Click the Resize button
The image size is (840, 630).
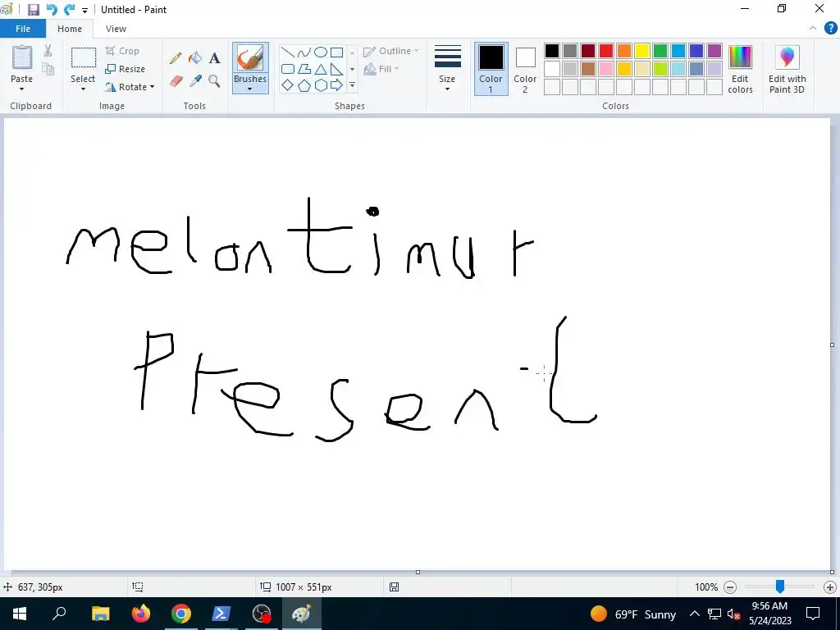click(x=126, y=69)
